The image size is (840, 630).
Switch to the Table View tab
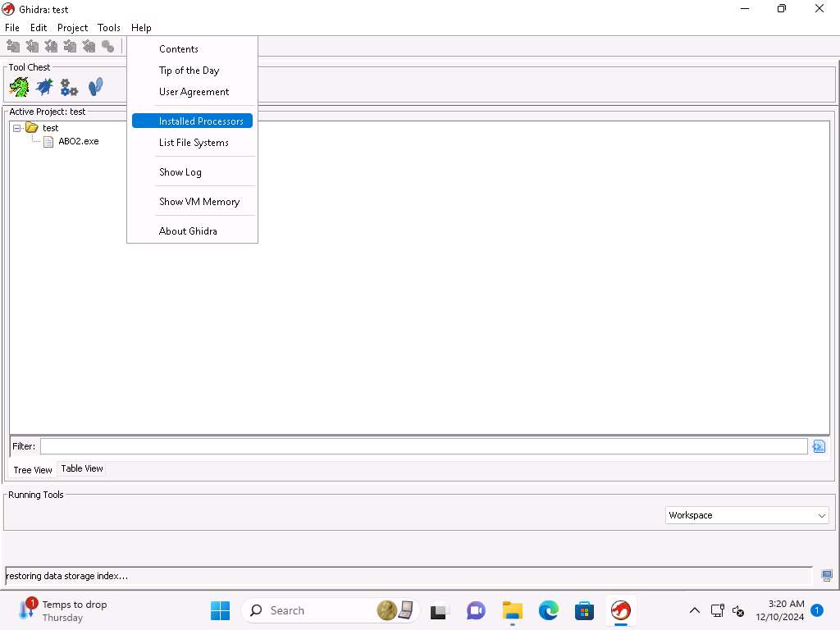(x=82, y=468)
